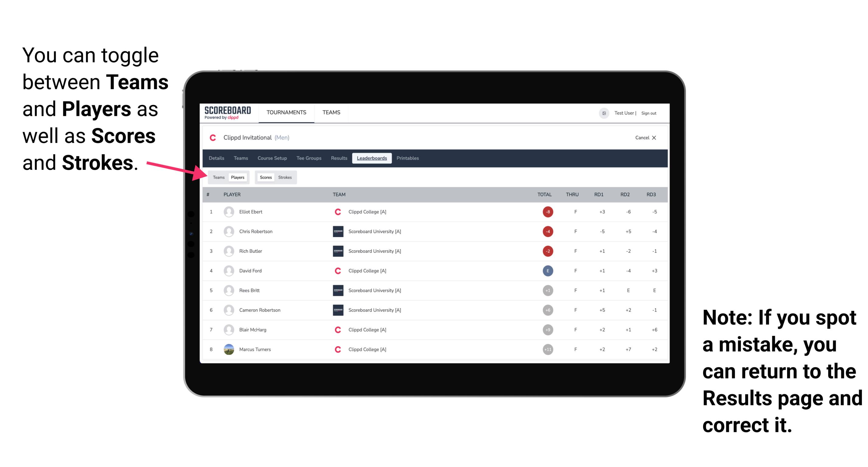
Task: Click Scoreboard University team logo icon row 2
Action: [336, 232]
